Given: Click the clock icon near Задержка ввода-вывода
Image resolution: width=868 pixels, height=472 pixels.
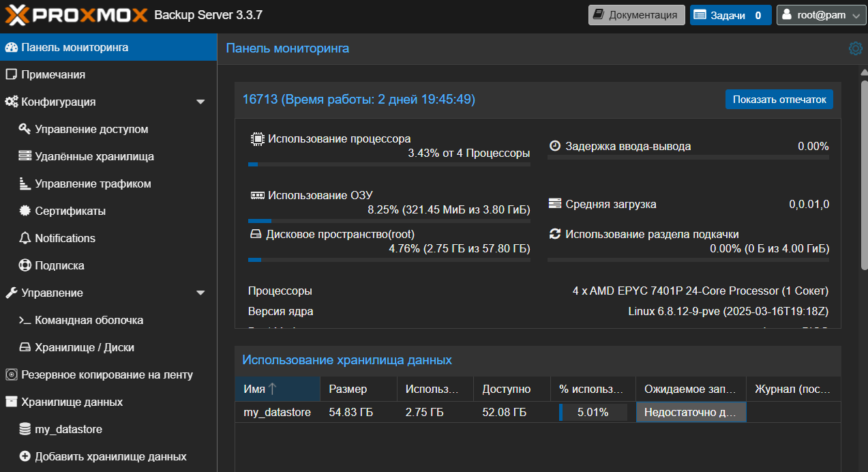Looking at the screenshot, I should 555,146.
